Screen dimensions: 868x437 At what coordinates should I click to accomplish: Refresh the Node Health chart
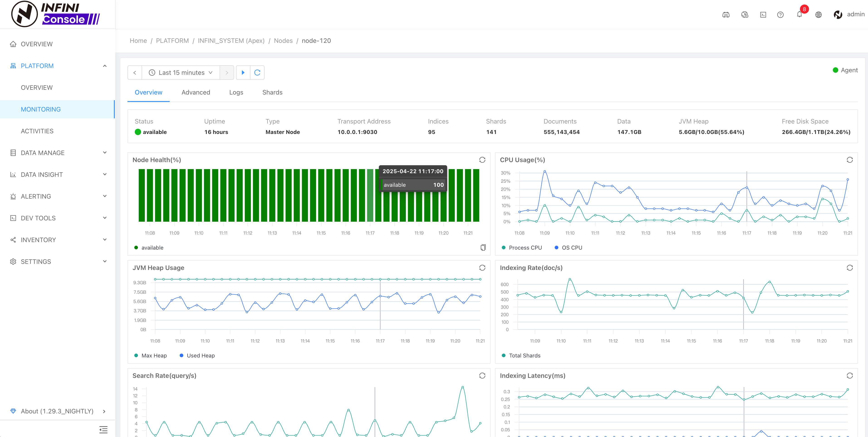(482, 160)
